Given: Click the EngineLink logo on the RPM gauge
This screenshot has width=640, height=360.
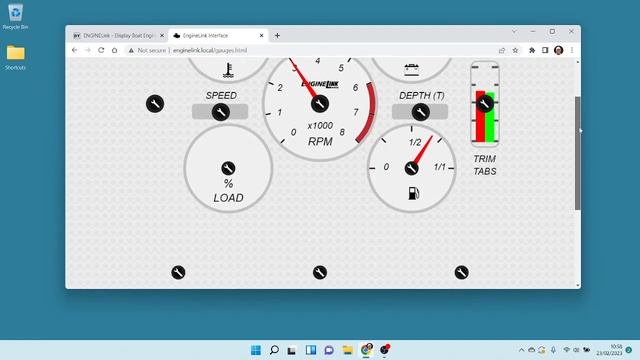Looking at the screenshot, I should 320,84.
